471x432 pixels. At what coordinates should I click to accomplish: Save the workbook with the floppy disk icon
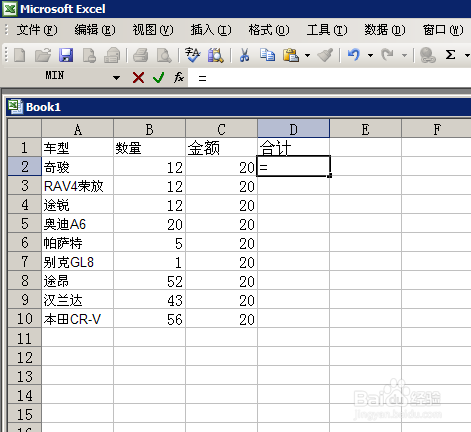point(66,55)
